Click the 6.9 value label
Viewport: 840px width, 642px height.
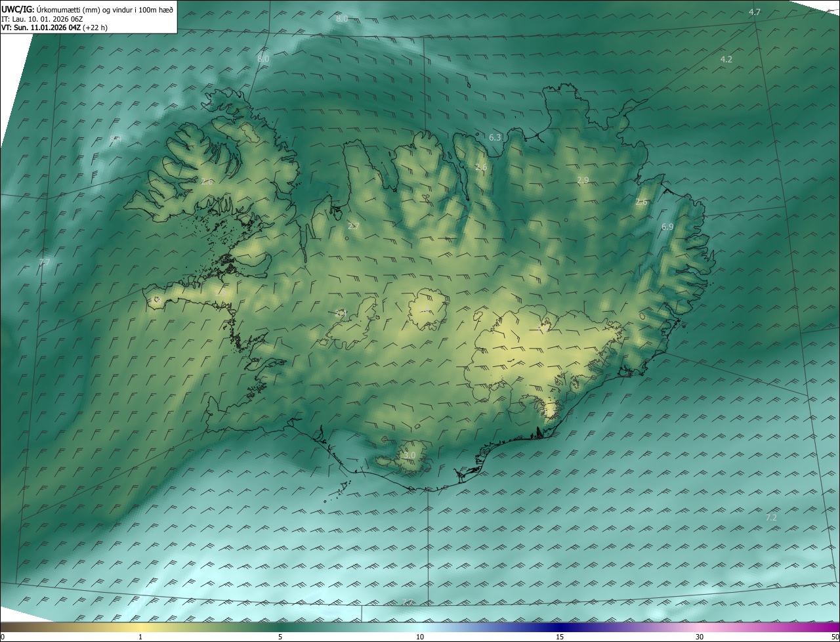[667, 226]
